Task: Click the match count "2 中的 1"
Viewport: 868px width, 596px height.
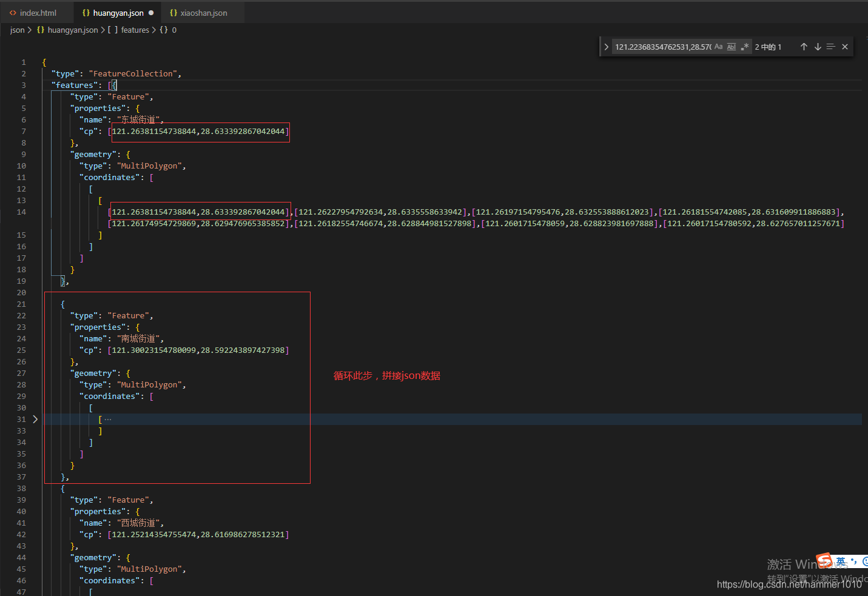Action: coord(768,47)
